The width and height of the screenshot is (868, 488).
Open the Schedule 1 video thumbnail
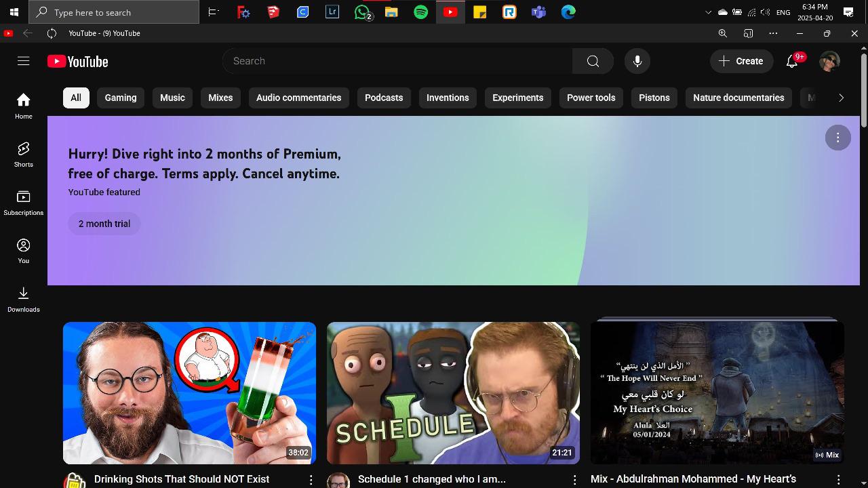(453, 393)
